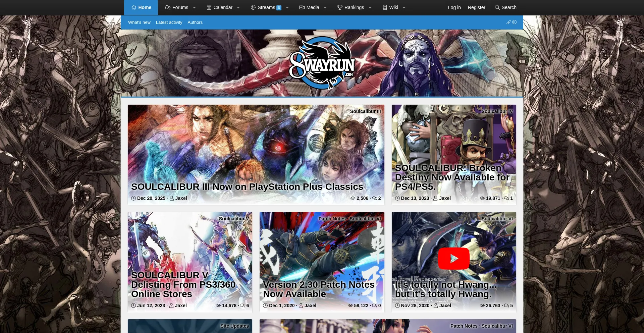
Task: Expand the Rankings dropdown arrow
Action: [370, 7]
